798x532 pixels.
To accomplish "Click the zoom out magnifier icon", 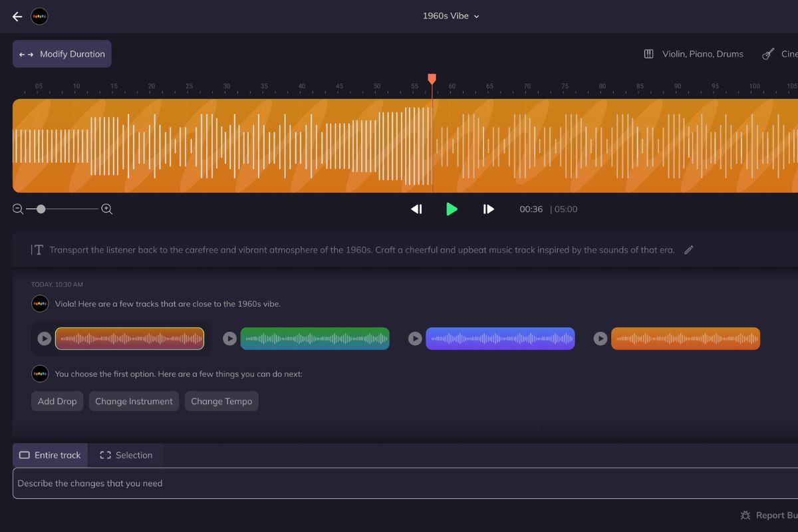I will [x=18, y=209].
